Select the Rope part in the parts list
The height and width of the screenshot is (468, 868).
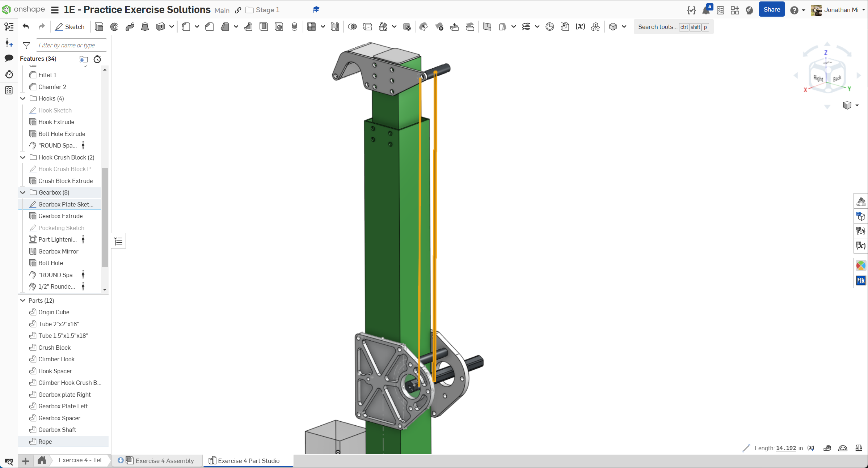pyautogui.click(x=45, y=442)
